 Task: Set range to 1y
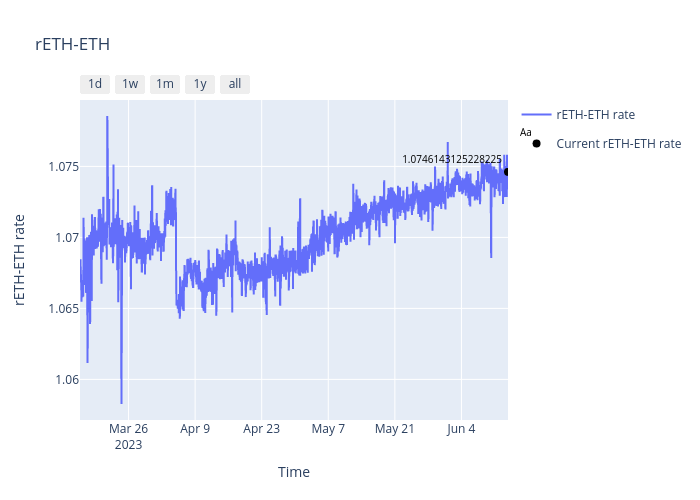point(200,84)
